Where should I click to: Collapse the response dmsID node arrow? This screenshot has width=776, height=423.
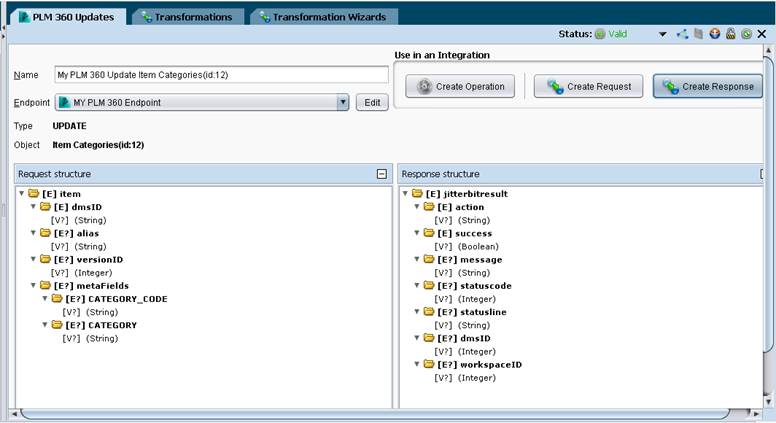pos(417,337)
